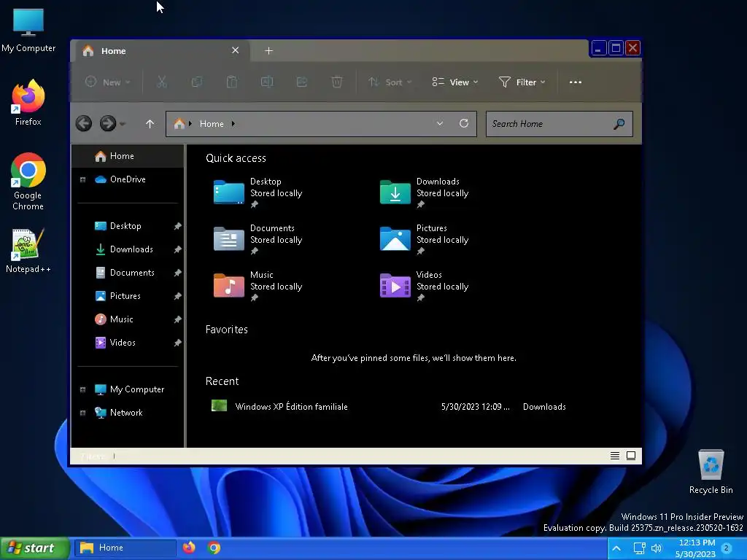Image resolution: width=747 pixels, height=560 pixels.
Task: Click the volume speaker tray icon
Action: tap(657, 548)
